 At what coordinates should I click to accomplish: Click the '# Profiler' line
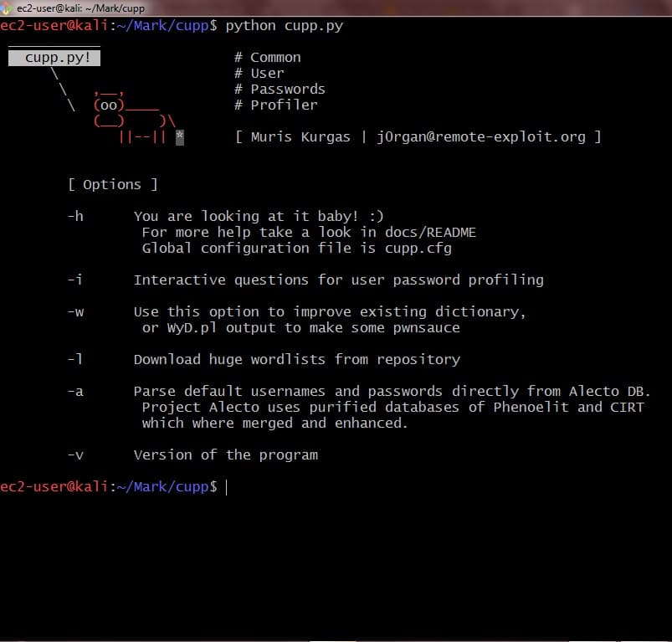coord(275,105)
